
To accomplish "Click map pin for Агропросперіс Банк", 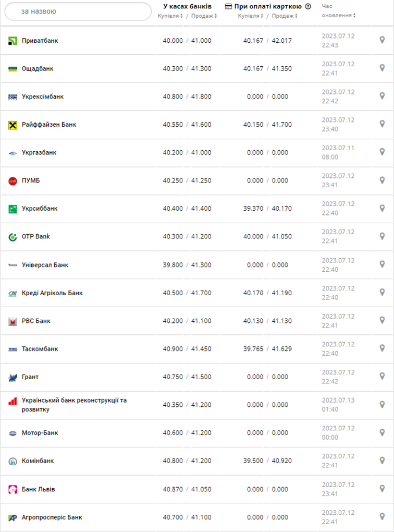I will pos(382,516).
